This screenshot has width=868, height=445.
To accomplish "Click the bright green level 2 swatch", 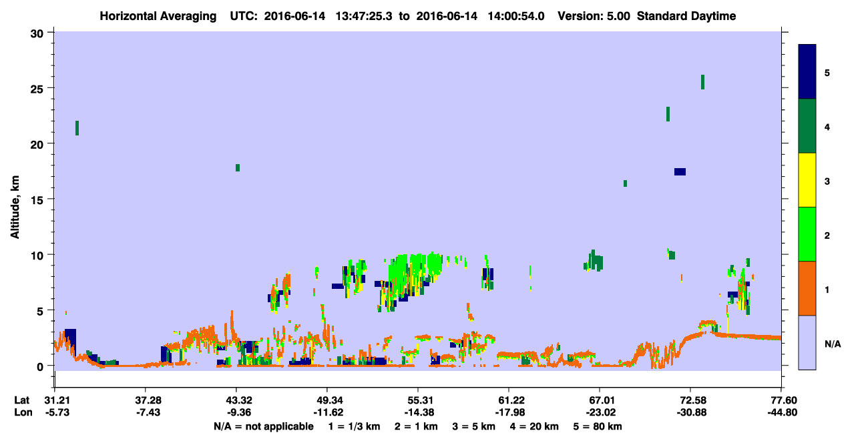I will 807,234.
